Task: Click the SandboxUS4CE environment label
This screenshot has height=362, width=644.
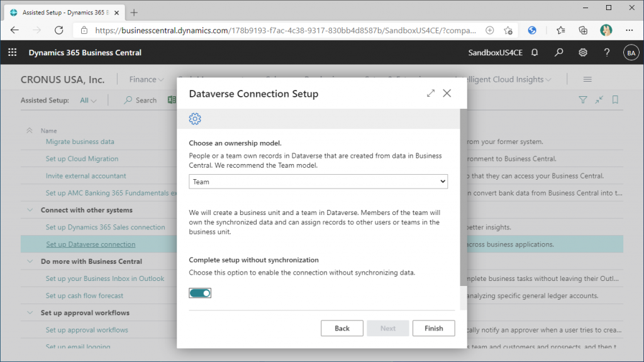Action: click(496, 53)
